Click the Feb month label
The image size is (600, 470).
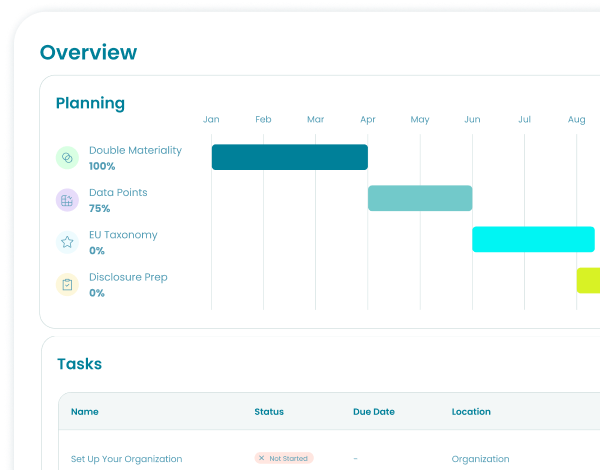[x=263, y=119]
